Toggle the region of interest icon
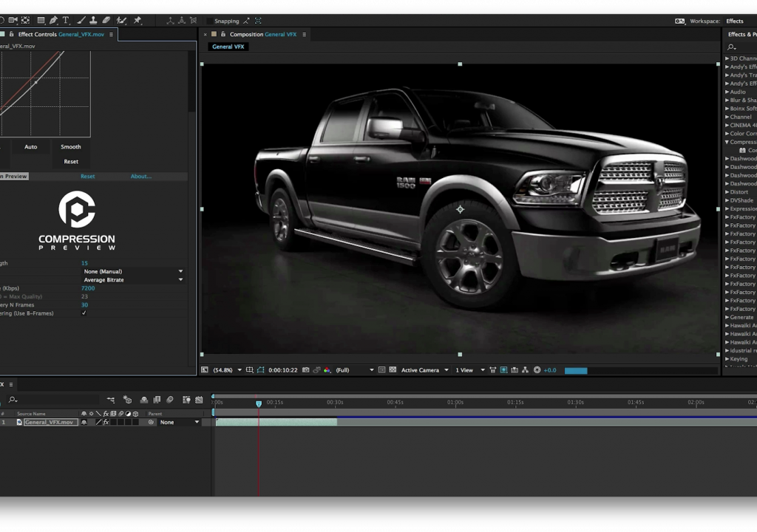Screen dimensions: 757x532 [382, 369]
